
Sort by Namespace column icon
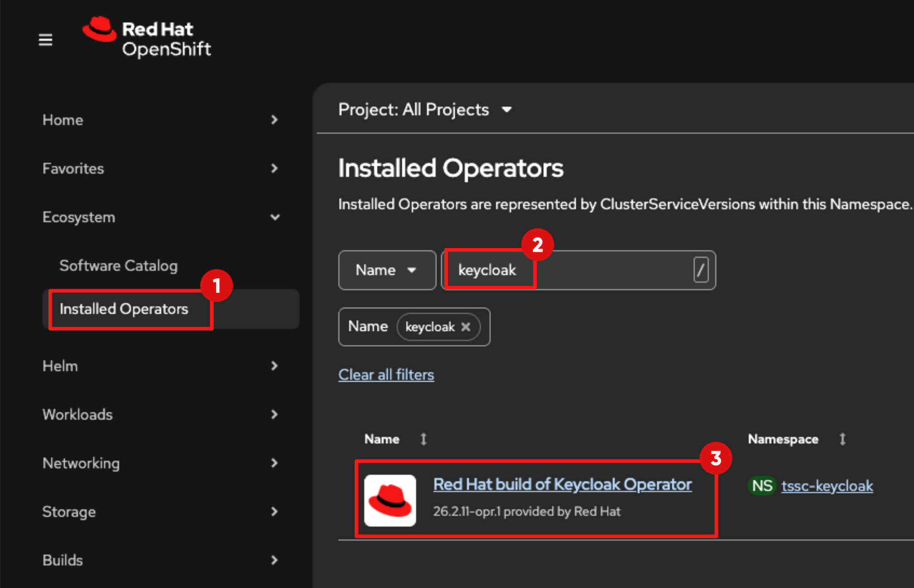click(842, 439)
